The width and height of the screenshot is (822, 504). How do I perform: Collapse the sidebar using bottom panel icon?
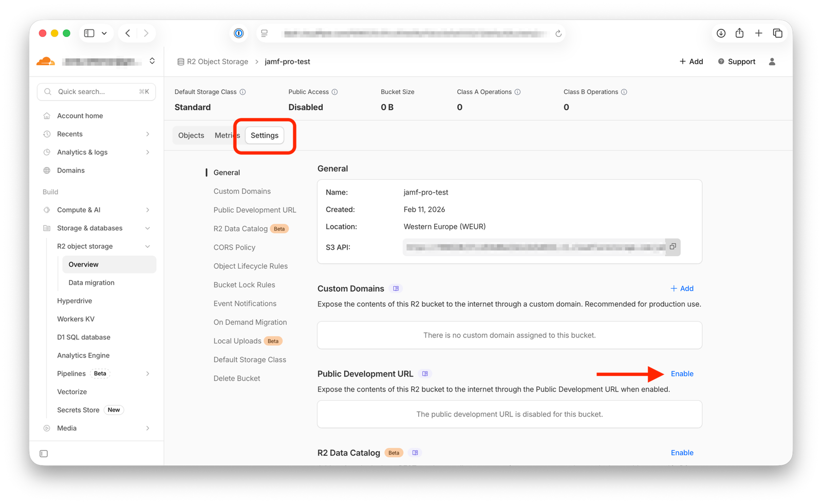point(44,454)
